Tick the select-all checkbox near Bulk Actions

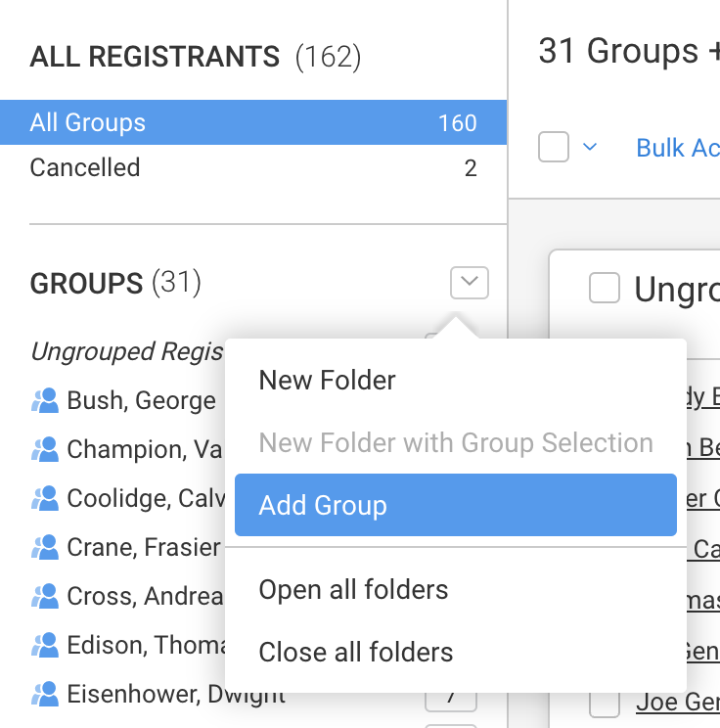[x=554, y=148]
